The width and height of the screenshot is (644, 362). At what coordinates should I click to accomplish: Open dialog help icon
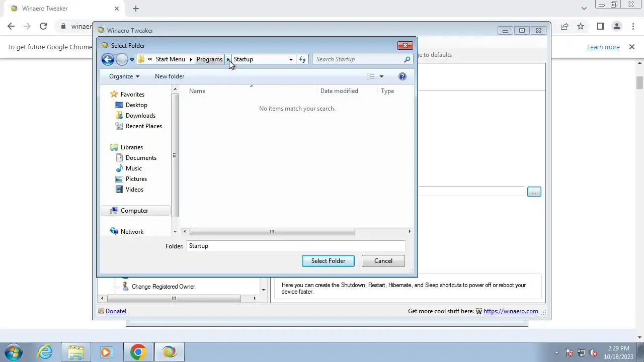(x=403, y=76)
